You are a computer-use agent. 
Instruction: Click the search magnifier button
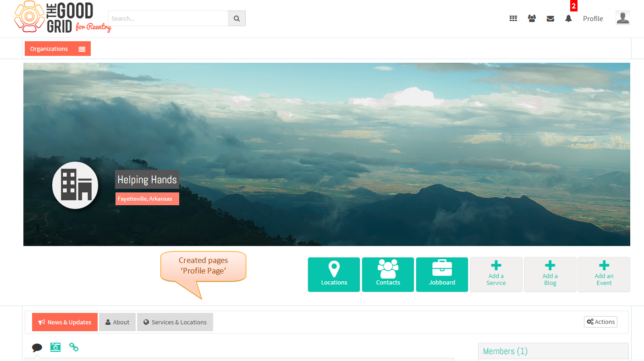pyautogui.click(x=237, y=18)
